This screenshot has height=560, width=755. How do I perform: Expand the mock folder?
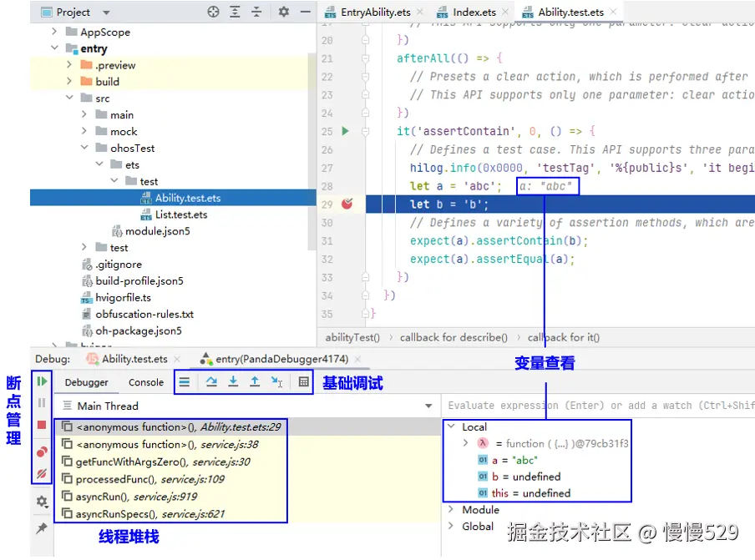point(84,131)
